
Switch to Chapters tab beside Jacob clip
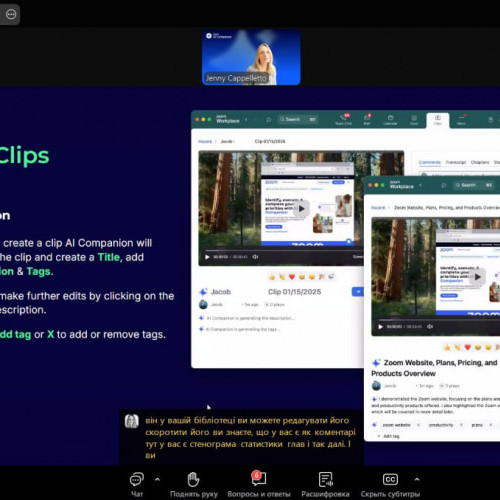(x=480, y=162)
